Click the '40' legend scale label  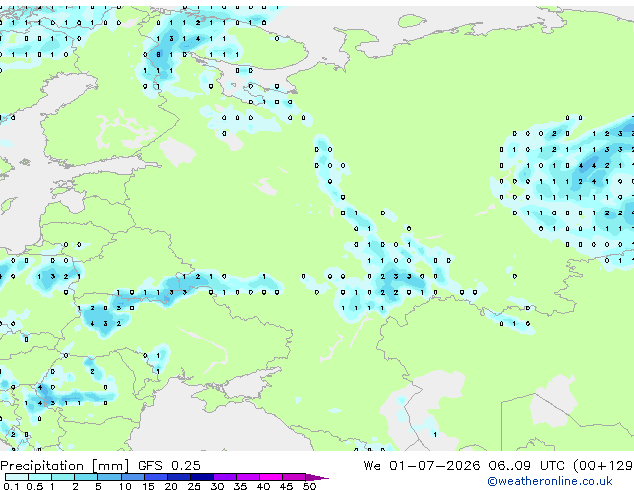[x=263, y=486]
